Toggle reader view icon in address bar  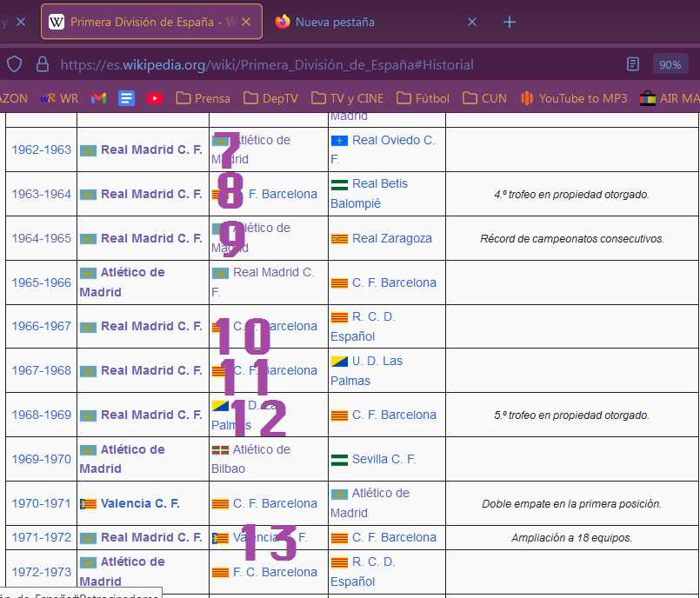(x=632, y=64)
